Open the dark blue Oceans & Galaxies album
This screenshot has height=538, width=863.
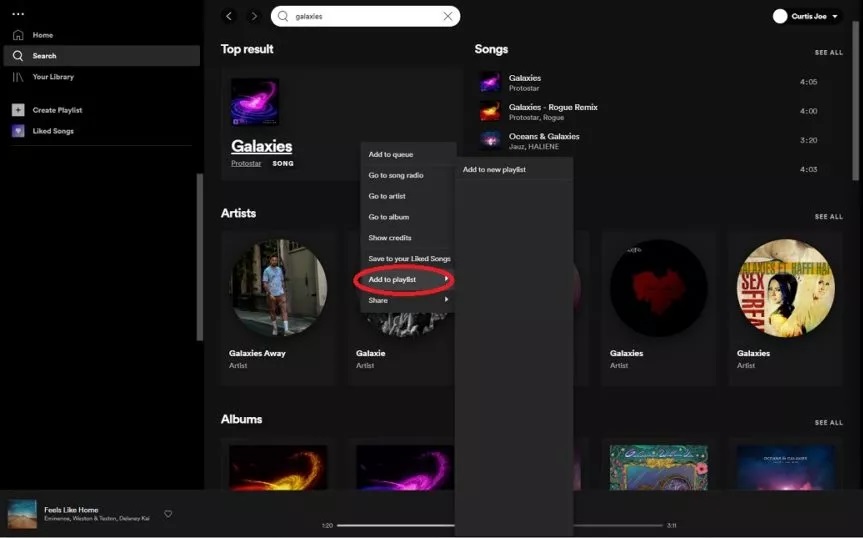(x=785, y=468)
